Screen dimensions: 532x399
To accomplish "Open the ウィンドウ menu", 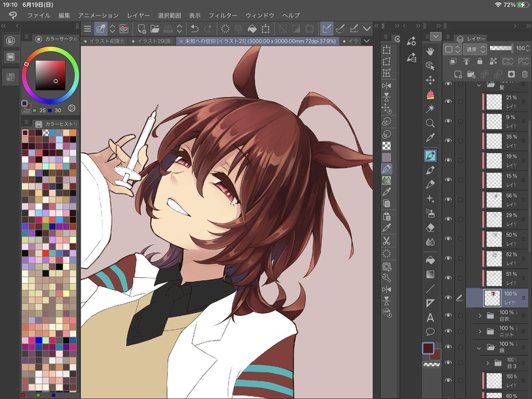I will coord(259,15).
